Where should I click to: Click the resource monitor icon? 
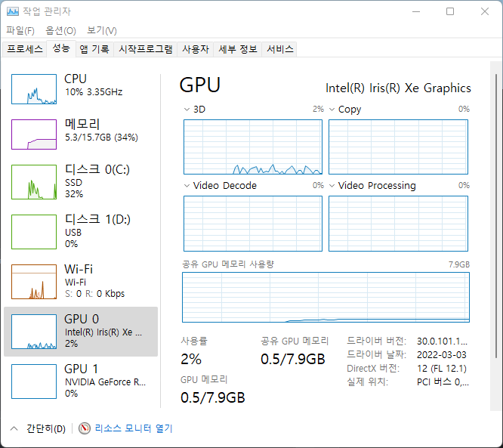pyautogui.click(x=85, y=428)
